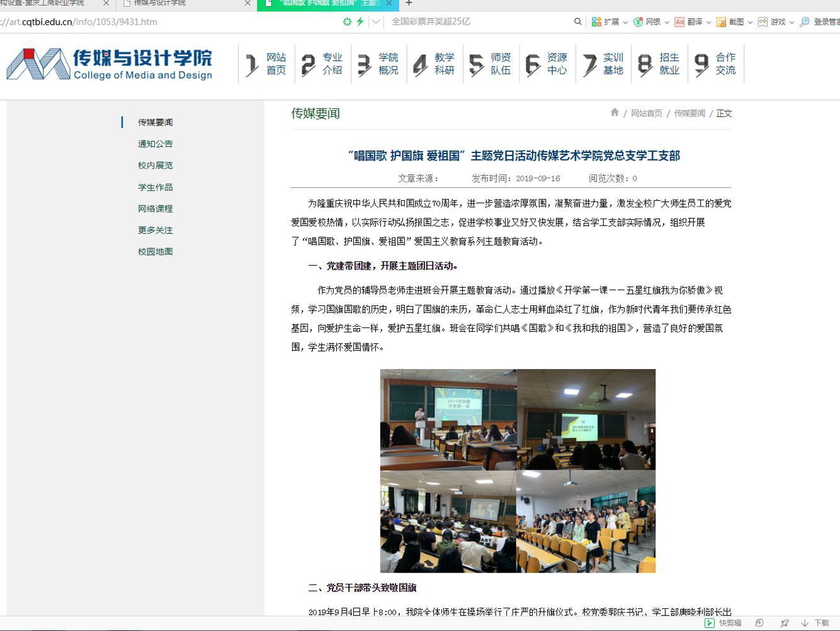The image size is (840, 631).
Task: Click the green lightning speed-mode icon
Action: (x=360, y=21)
